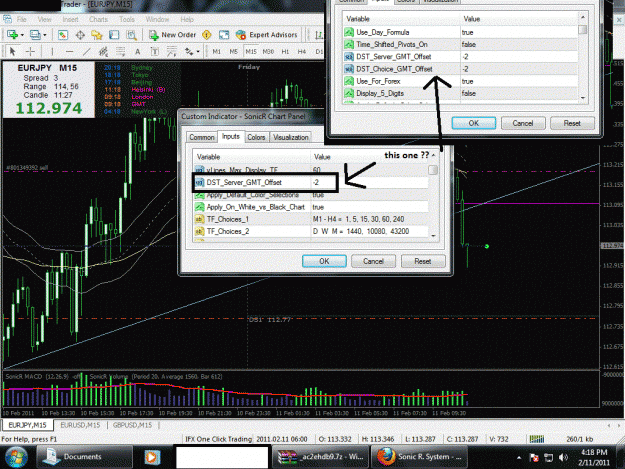Switch chart to H4 timeframe
The height and width of the screenshot is (469, 625).
click(x=302, y=51)
